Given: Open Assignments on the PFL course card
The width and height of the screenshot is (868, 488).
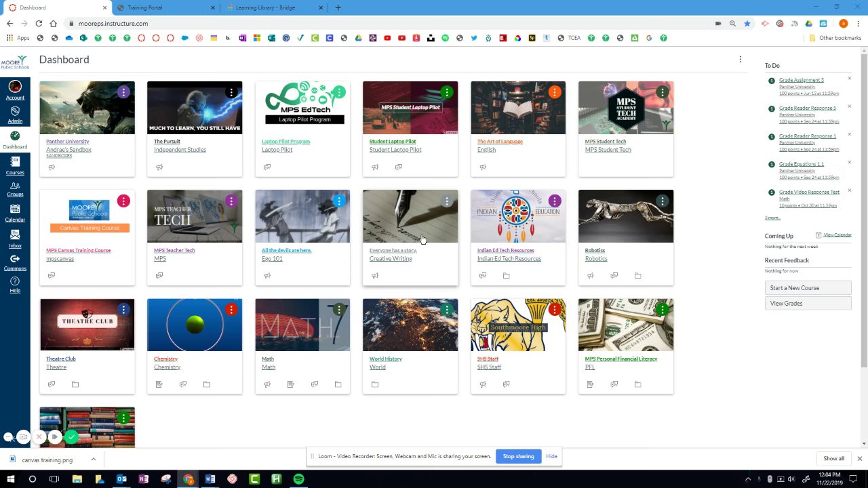Looking at the screenshot, I should point(591,384).
